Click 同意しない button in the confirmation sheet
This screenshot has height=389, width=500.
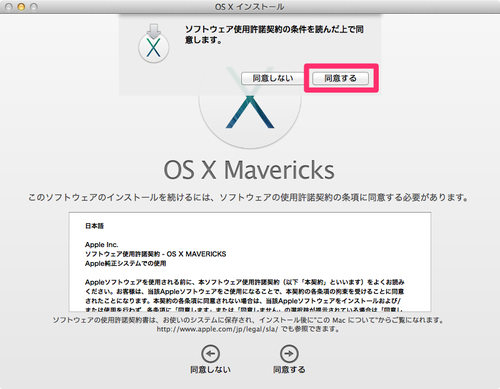[273, 78]
